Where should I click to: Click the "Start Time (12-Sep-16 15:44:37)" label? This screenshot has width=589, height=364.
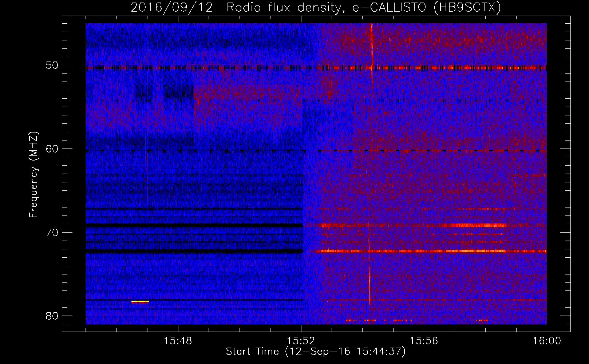[316, 352]
